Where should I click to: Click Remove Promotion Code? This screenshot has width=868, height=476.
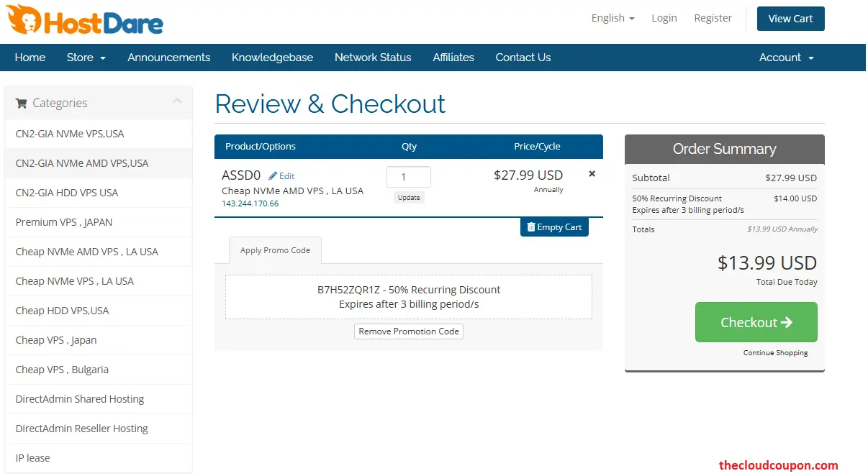[x=408, y=331]
